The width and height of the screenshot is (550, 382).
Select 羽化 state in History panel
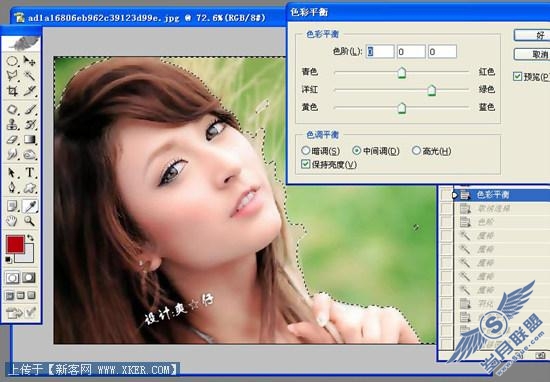[x=502, y=303]
